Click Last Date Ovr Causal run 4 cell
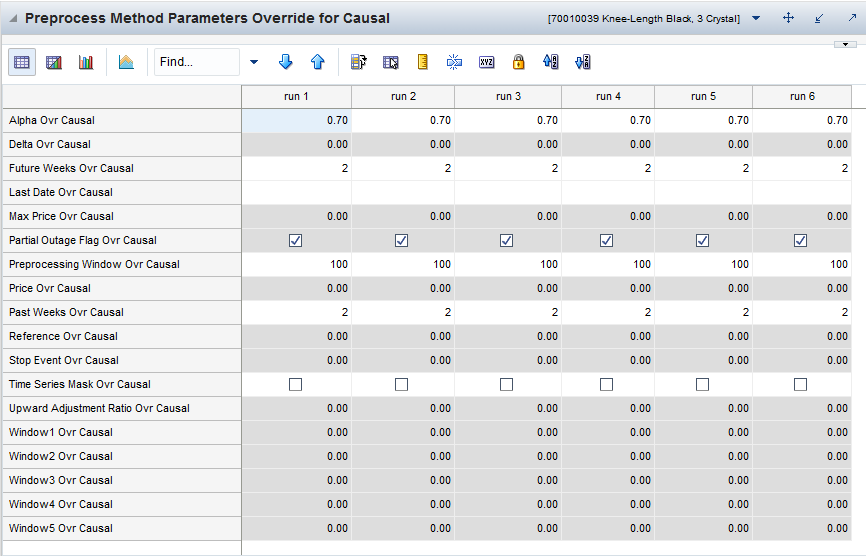 [608, 193]
